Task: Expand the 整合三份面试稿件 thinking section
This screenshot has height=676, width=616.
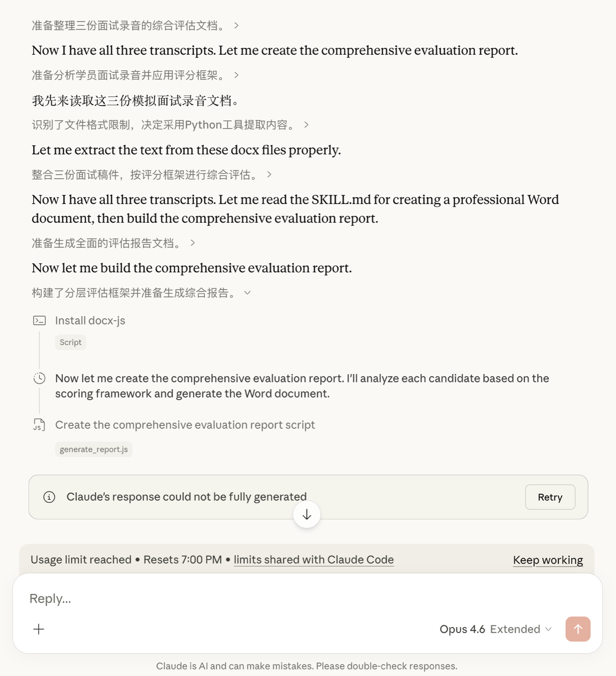Action: pyautogui.click(x=269, y=175)
